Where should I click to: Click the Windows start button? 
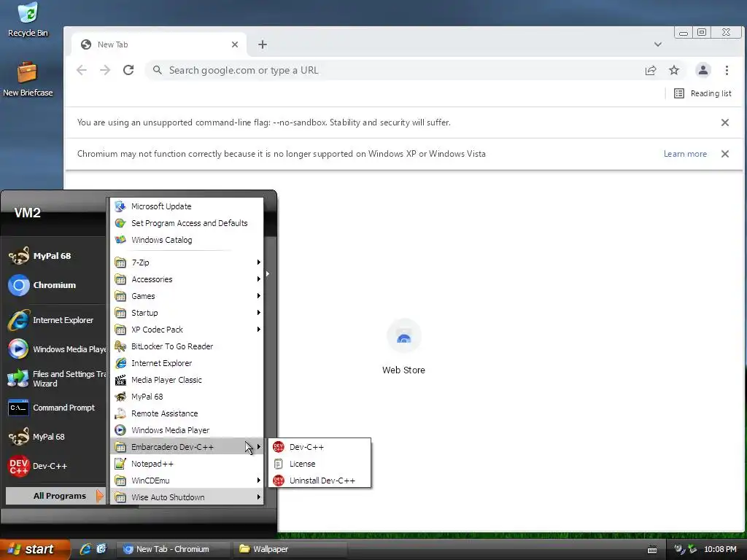pos(34,549)
